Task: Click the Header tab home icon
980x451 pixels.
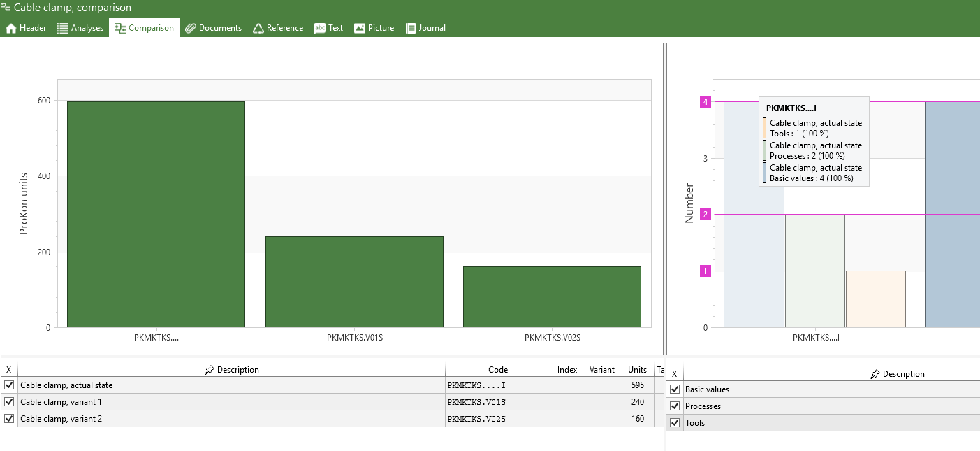Action: 11,29
